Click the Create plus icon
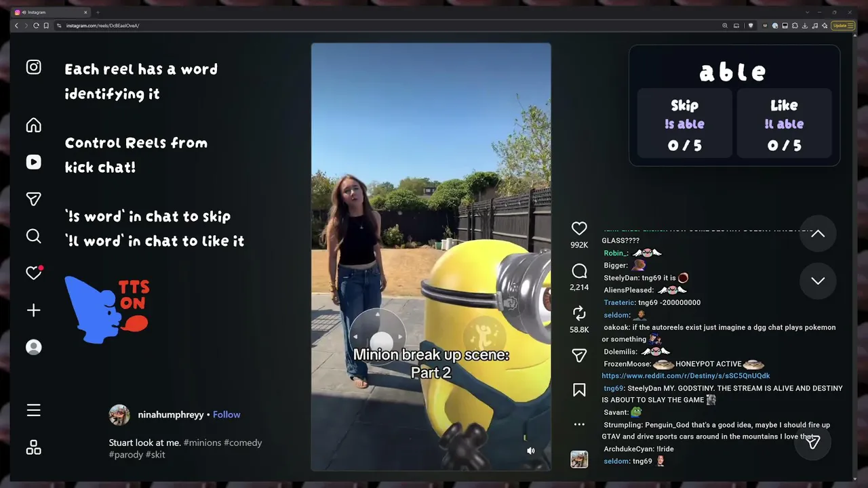This screenshot has width=868, height=488. [x=33, y=310]
